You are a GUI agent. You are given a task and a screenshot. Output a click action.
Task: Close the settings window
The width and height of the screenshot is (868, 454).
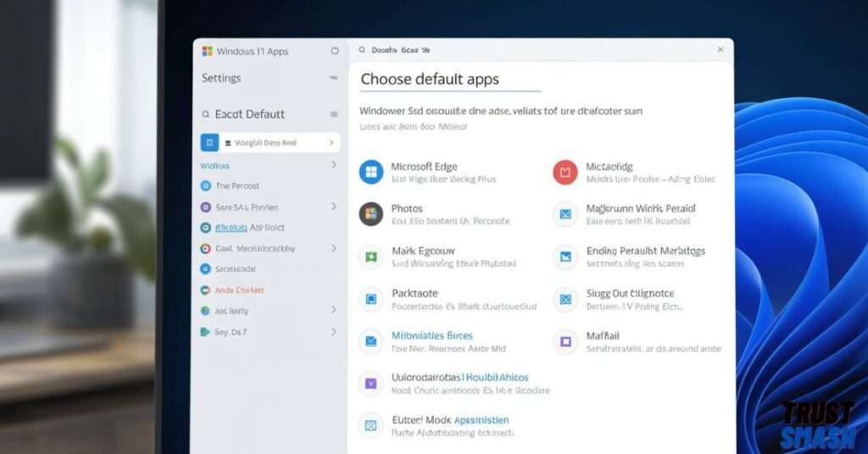tap(721, 49)
